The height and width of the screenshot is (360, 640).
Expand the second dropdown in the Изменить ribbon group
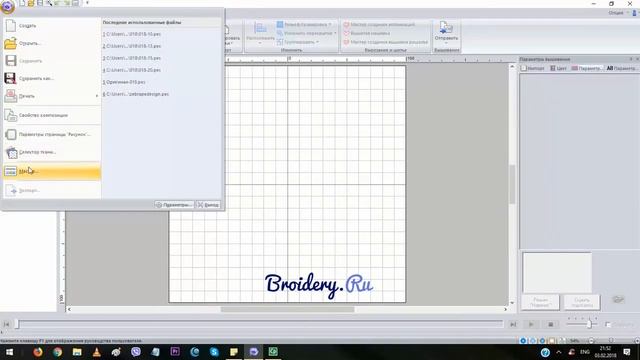(307, 33)
